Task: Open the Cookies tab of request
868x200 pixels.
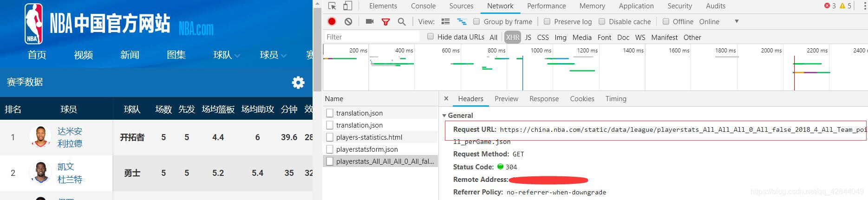Action: pyautogui.click(x=582, y=98)
